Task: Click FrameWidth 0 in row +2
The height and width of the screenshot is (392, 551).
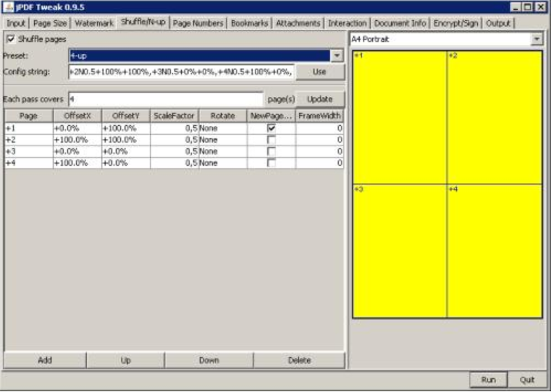Action: tap(319, 140)
